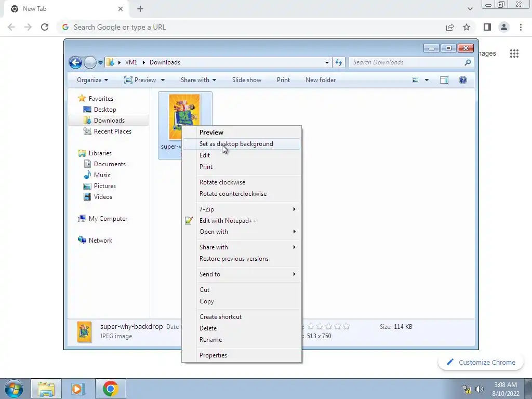Open view options dropdown arrow

pos(427,80)
